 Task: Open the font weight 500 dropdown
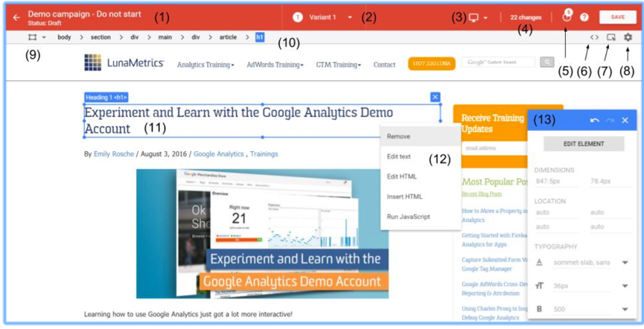[x=625, y=309]
